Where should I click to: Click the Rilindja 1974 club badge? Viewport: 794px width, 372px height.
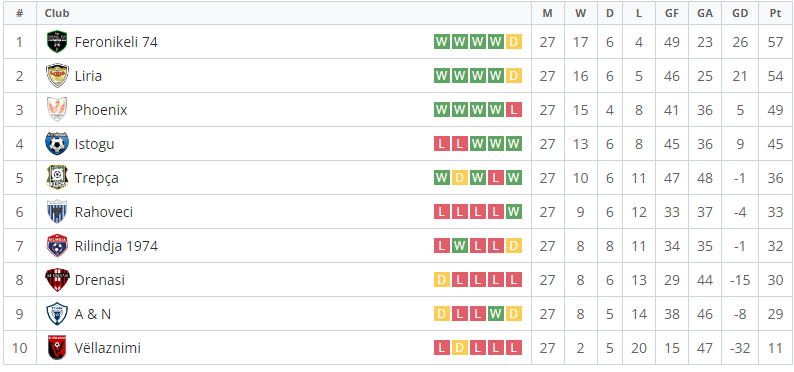click(x=57, y=245)
